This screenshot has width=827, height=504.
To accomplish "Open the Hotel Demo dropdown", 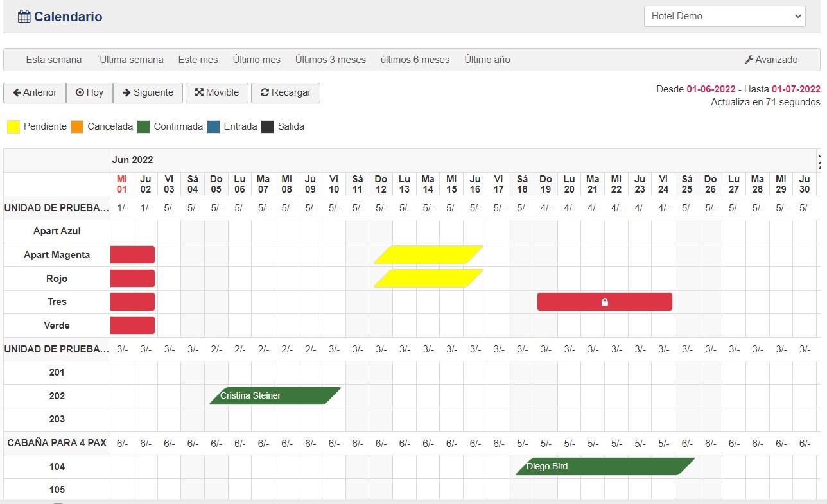I will [x=724, y=16].
